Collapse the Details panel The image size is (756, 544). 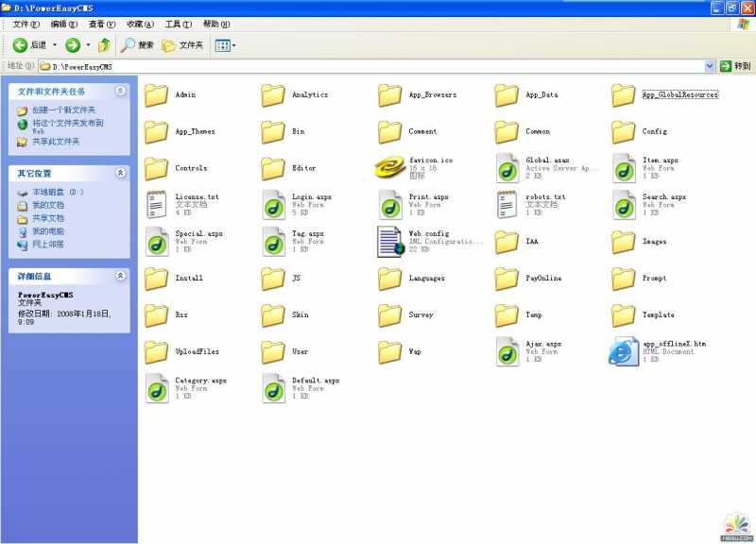pos(120,276)
